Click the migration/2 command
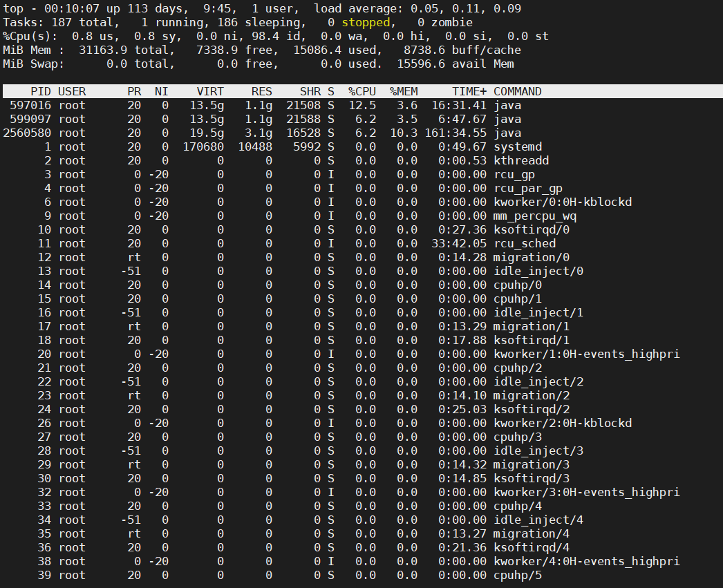Viewport: 723px width, 588px height. pyautogui.click(x=532, y=396)
